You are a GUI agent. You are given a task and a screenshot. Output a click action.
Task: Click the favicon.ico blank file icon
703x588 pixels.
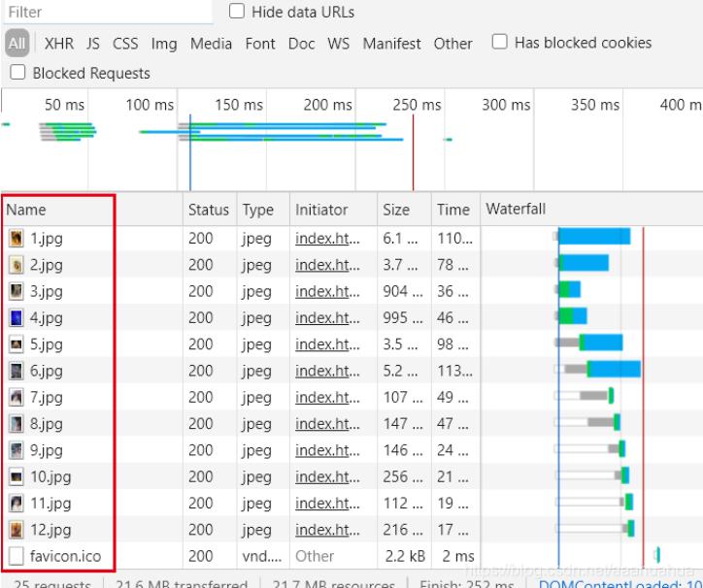point(16,556)
